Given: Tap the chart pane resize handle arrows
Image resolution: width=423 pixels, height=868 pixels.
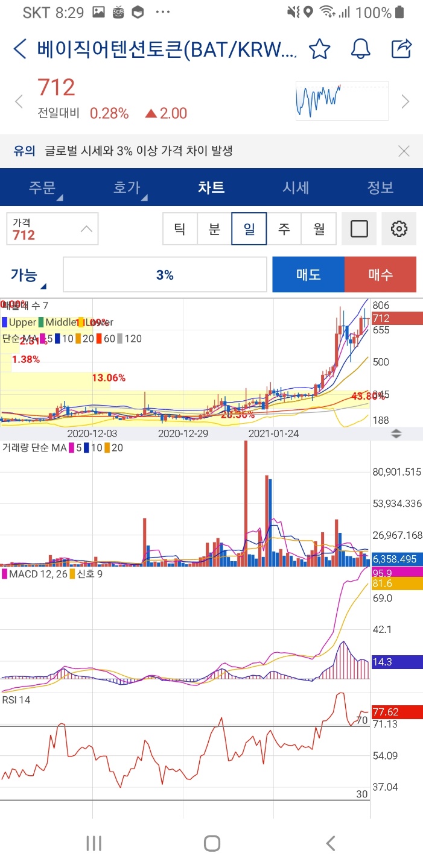Looking at the screenshot, I should pos(396,433).
